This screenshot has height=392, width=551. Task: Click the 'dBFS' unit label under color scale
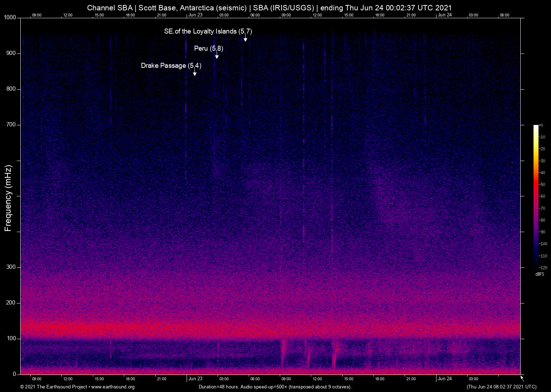(x=540, y=274)
